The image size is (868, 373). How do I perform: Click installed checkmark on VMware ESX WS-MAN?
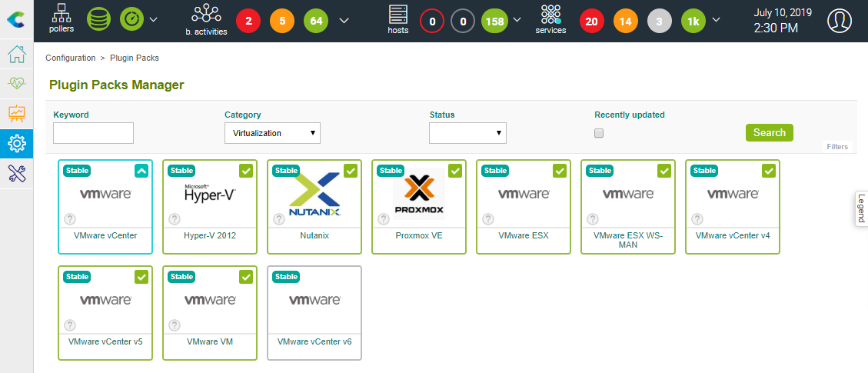[x=665, y=171]
